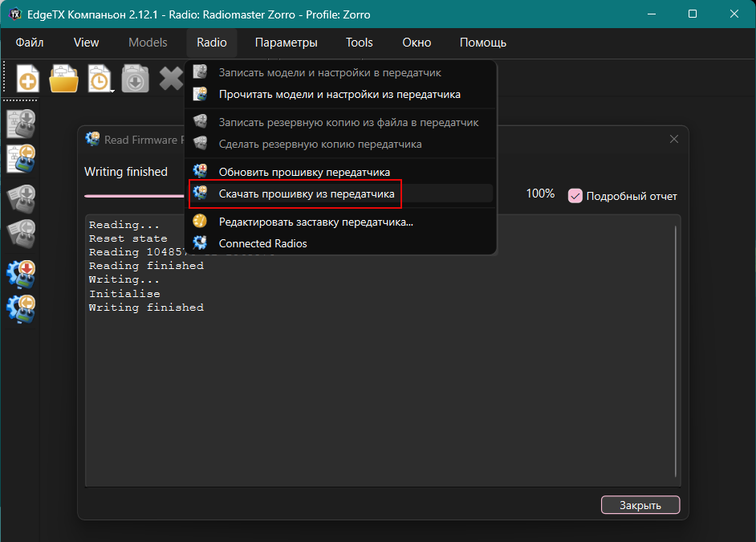Screen dimensions: 756x542
Task: Click the log area vertical scrollbar
Action: 676,351
